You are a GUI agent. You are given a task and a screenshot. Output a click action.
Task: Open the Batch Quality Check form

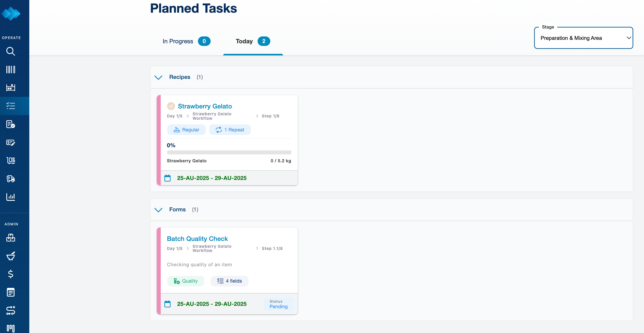pos(197,239)
